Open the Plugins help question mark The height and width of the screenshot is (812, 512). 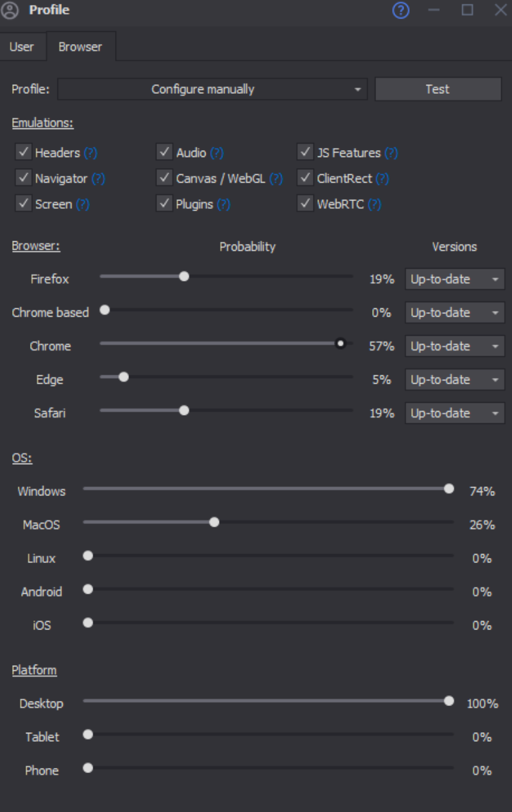[223, 204]
